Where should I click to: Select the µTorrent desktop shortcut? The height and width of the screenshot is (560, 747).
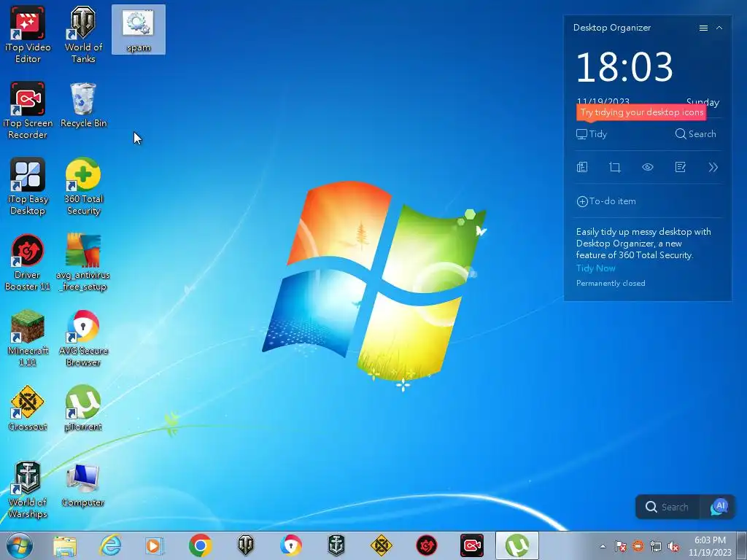point(83,408)
